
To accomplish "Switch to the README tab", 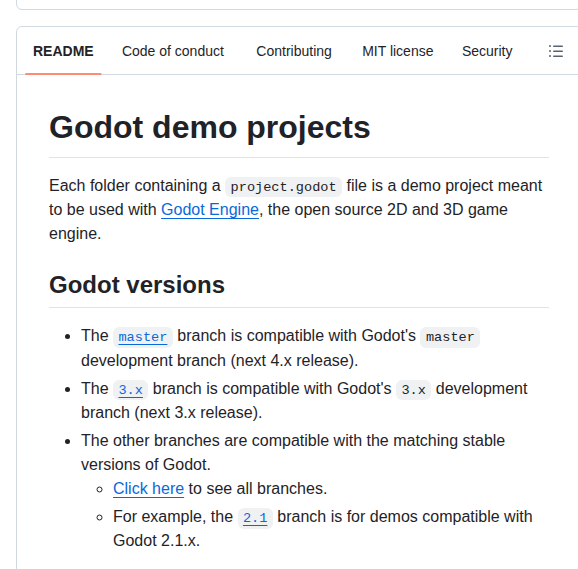I will click(x=63, y=51).
